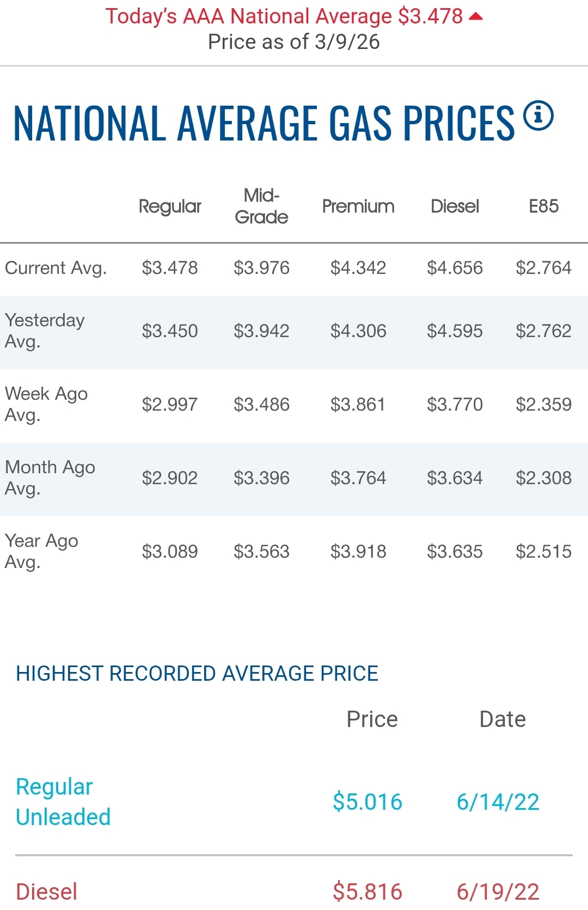
Task: Click the record regular price $5.016
Action: point(367,802)
